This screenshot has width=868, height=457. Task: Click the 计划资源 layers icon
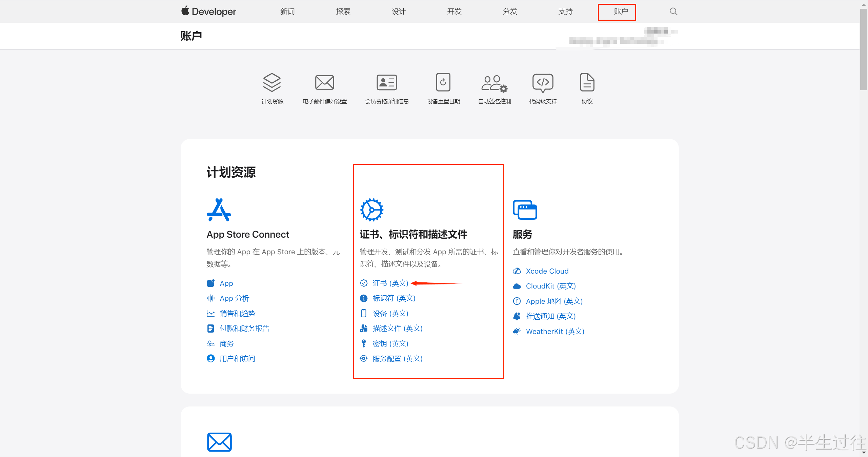pos(272,82)
